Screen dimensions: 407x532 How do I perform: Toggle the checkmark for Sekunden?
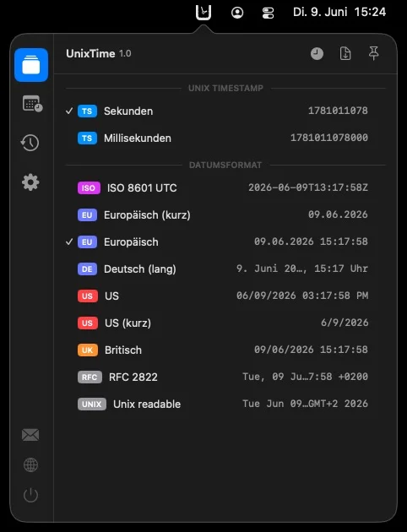click(69, 111)
